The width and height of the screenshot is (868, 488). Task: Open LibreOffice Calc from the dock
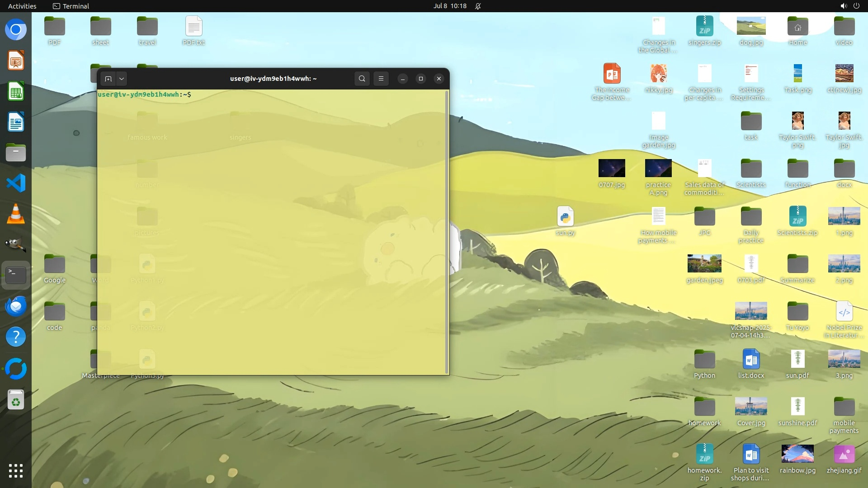16,92
